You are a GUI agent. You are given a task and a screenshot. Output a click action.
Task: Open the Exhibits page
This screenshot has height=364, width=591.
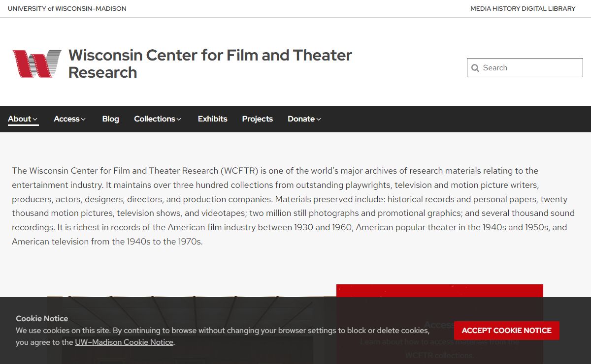[212, 119]
